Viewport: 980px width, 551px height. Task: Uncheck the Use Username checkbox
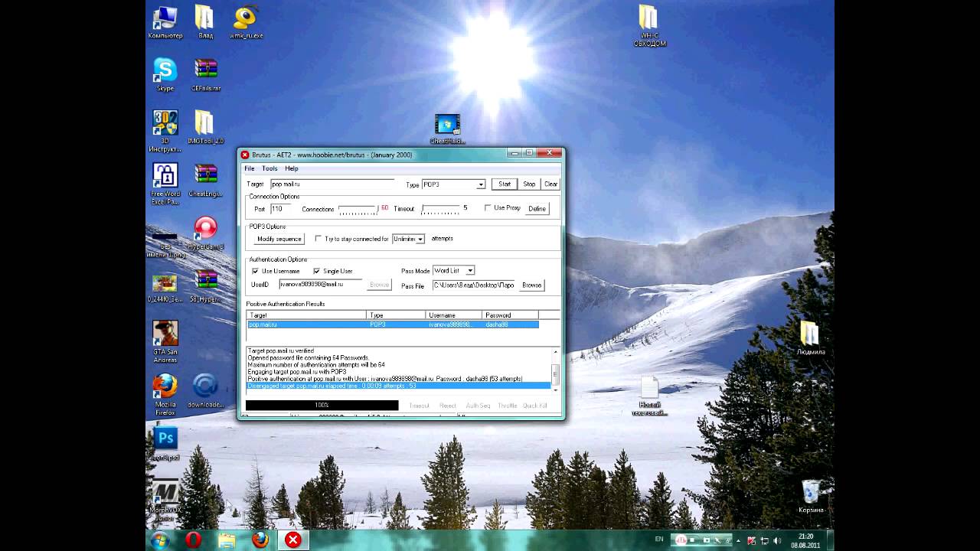(255, 271)
